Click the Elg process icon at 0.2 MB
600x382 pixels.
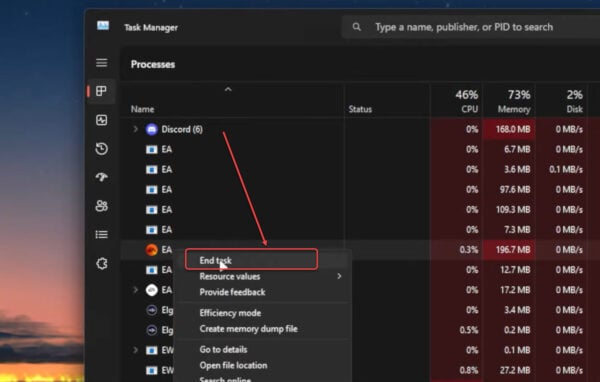click(x=152, y=330)
